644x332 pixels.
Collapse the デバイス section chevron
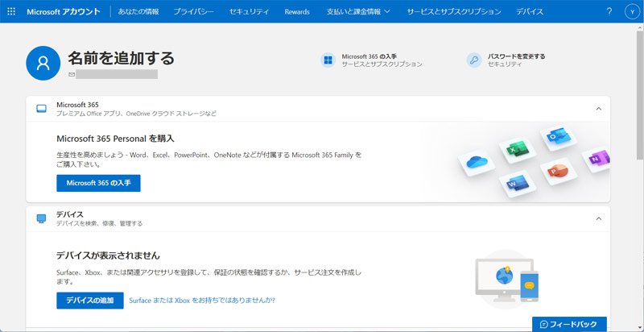598,218
